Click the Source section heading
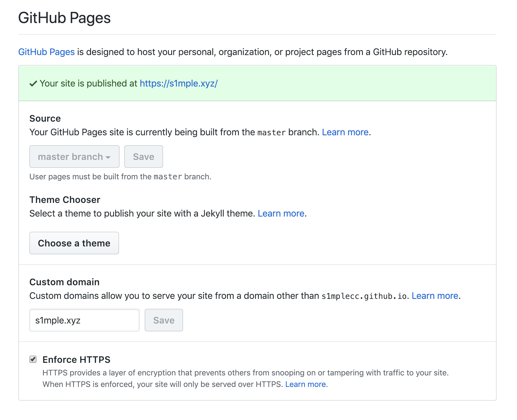517x420 pixels. click(45, 119)
